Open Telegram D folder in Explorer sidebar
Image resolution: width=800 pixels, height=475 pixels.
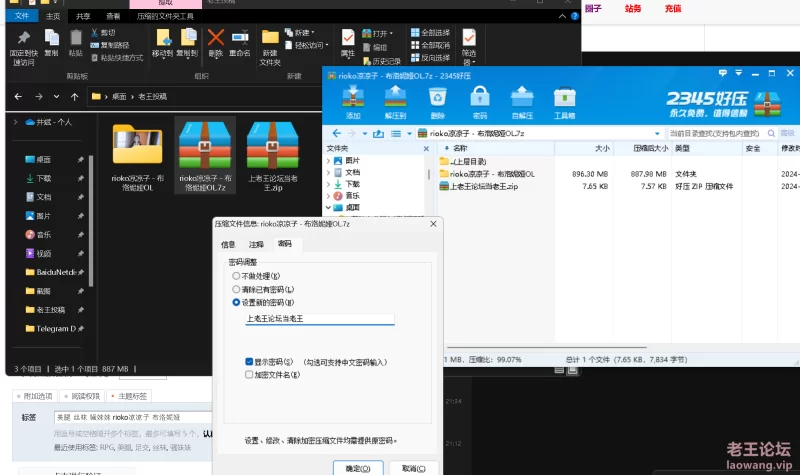point(51,329)
